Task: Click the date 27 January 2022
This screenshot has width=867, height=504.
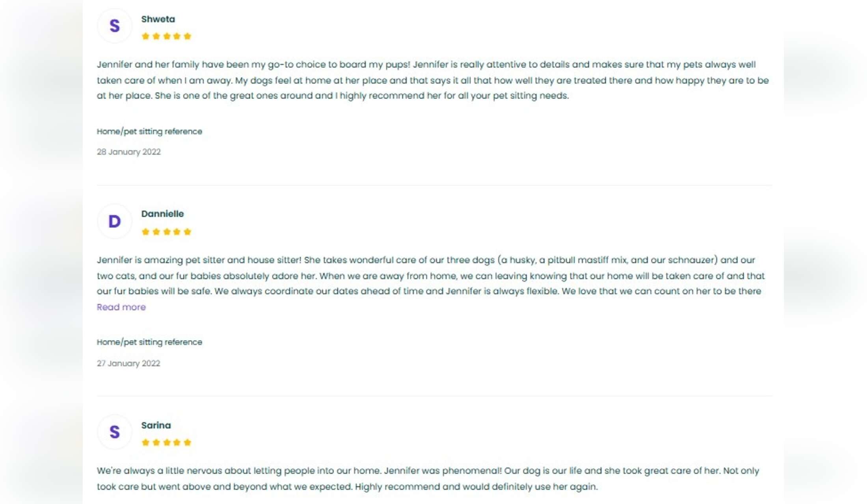Action: click(128, 363)
